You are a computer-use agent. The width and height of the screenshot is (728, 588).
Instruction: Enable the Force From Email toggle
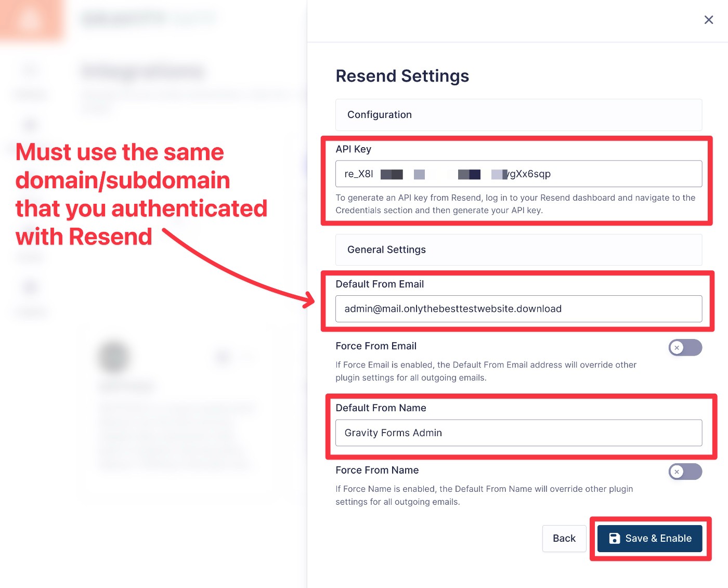tap(685, 347)
